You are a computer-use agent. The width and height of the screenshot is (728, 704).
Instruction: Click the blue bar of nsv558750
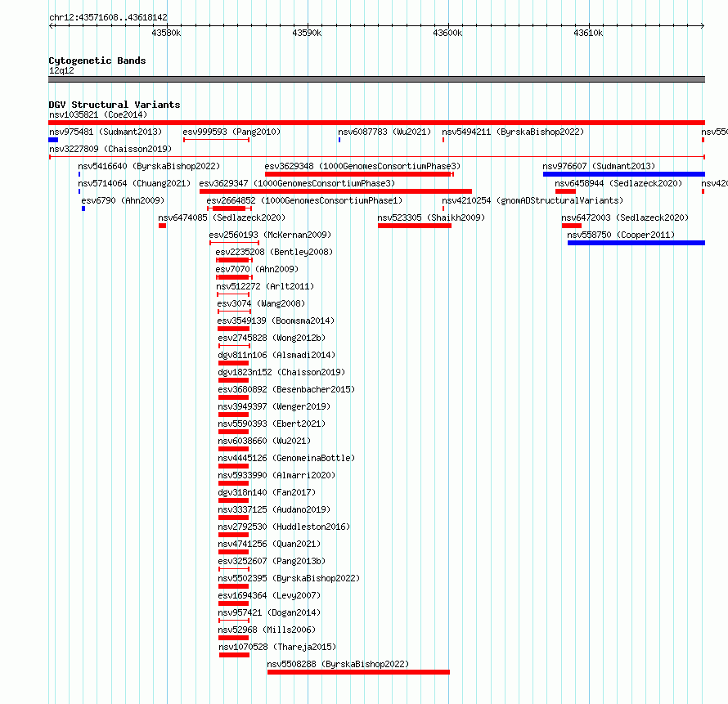(636, 243)
